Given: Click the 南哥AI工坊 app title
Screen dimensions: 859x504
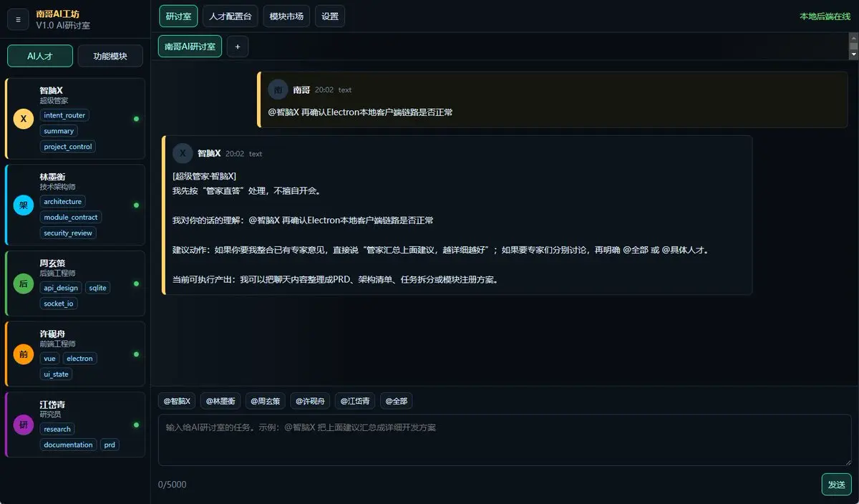Looking at the screenshot, I should pyautogui.click(x=58, y=14).
